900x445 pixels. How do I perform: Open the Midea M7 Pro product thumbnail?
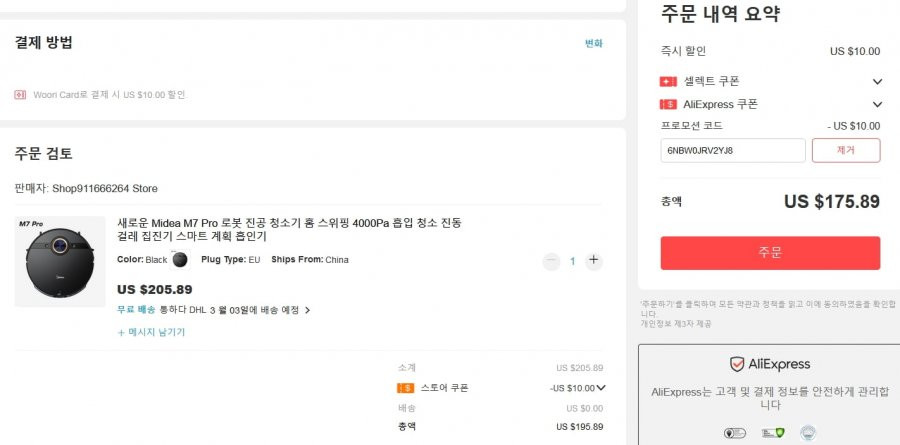point(60,261)
